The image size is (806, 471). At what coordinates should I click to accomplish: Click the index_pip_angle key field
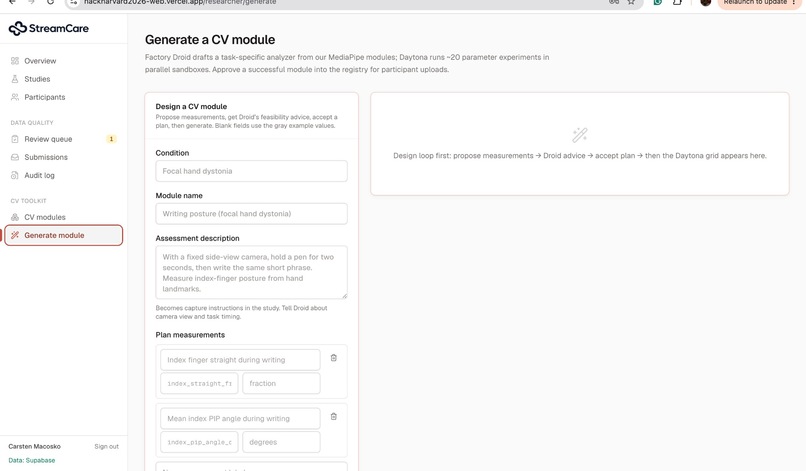(x=199, y=442)
